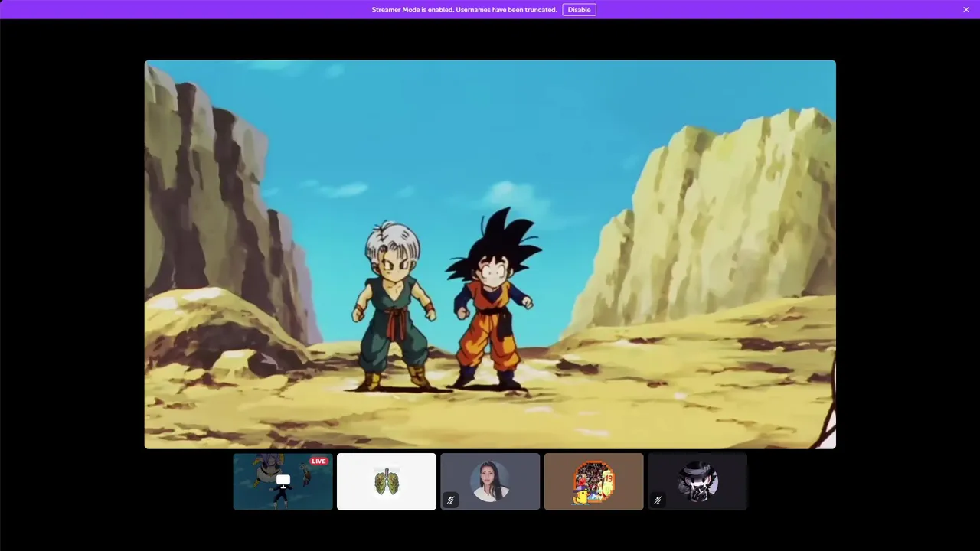Select the participant tile with woman's photo avatar
The height and width of the screenshot is (551, 980).
coord(490,481)
